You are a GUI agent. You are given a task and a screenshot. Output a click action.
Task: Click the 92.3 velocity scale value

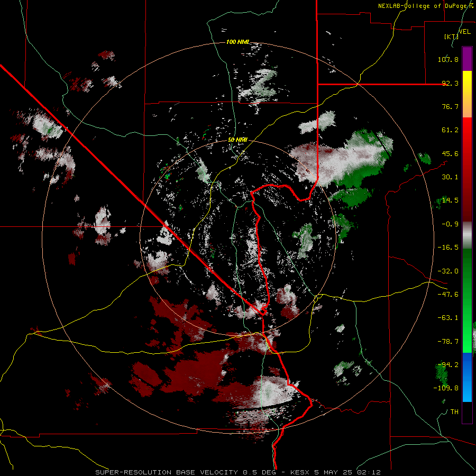pyautogui.click(x=450, y=83)
